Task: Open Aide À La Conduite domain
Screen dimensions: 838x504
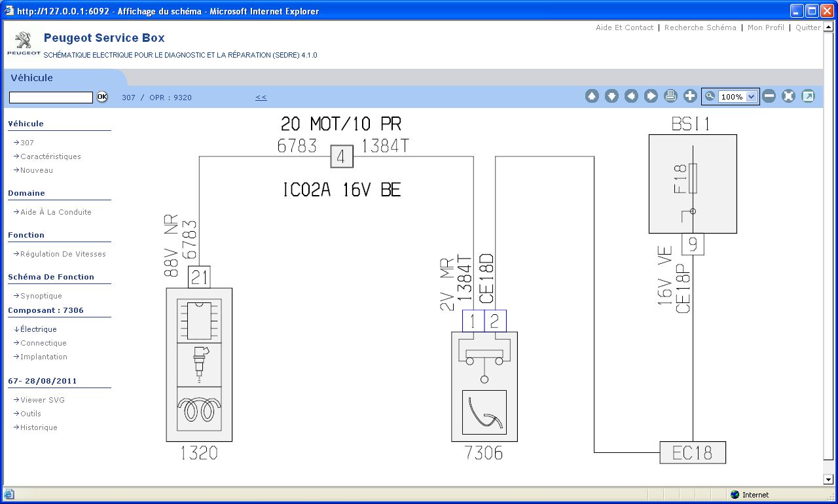Action: tap(56, 212)
